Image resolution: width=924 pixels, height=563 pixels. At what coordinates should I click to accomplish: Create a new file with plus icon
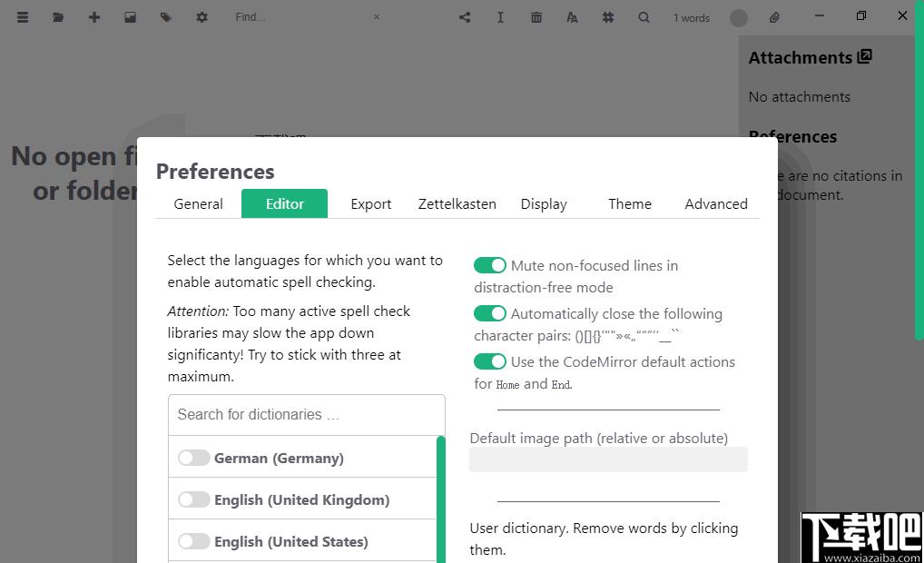94,17
